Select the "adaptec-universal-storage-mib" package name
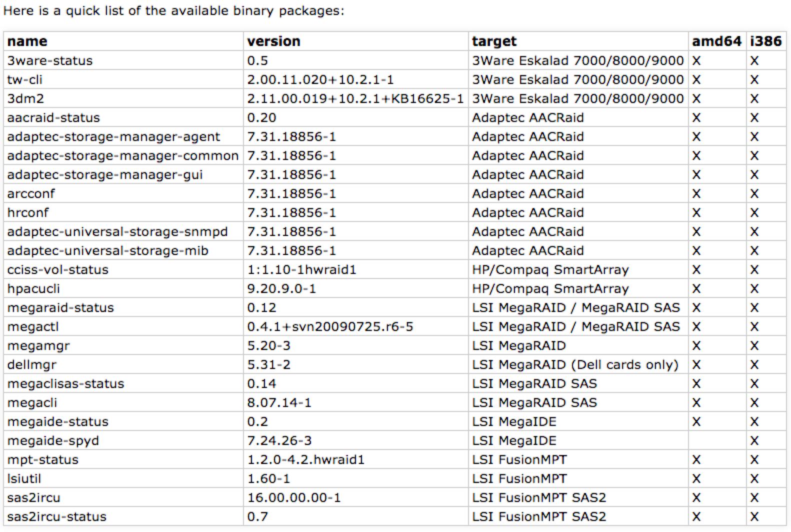The width and height of the screenshot is (791, 532). 107,250
